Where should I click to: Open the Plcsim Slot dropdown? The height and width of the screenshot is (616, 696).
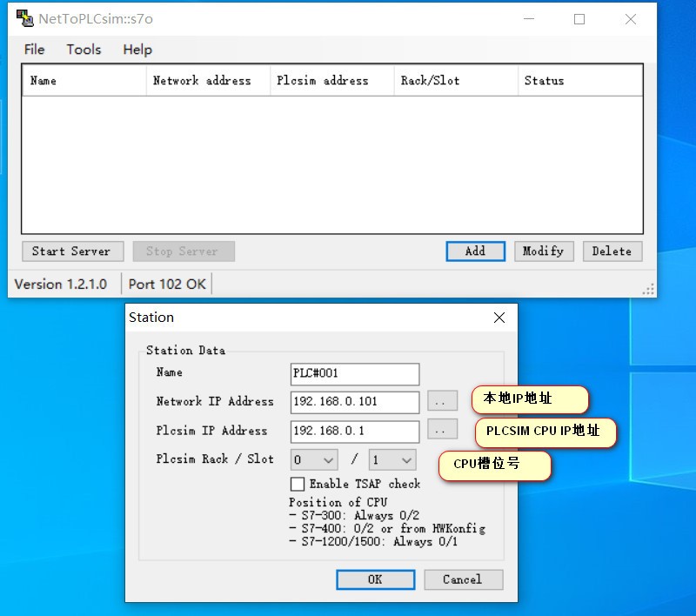coord(391,459)
